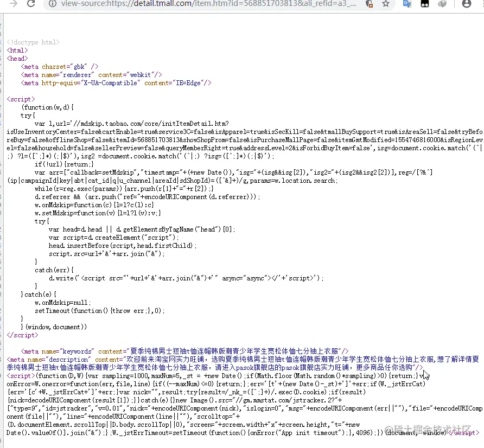484x448 pixels.
Task: Click the '<html>' tag line
Action: coord(17,50)
